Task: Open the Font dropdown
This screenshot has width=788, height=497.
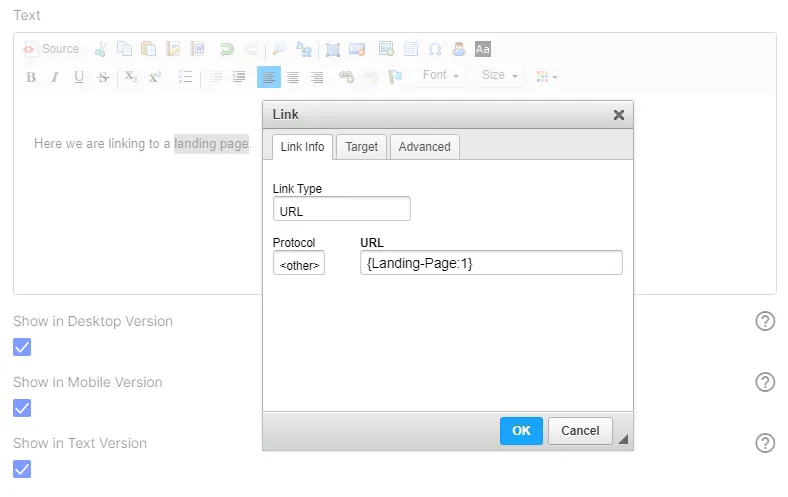Action: coord(441,75)
